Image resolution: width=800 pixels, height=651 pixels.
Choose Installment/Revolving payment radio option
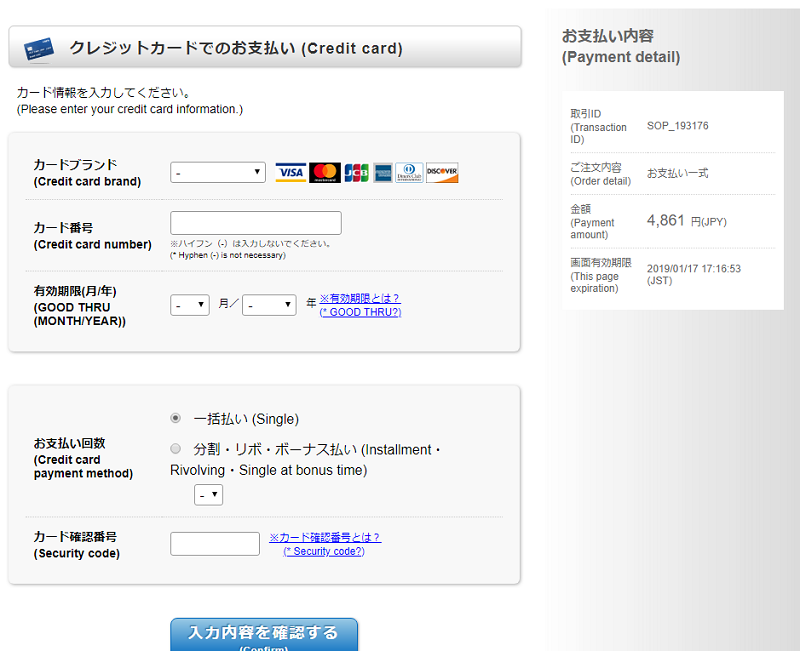(176, 449)
